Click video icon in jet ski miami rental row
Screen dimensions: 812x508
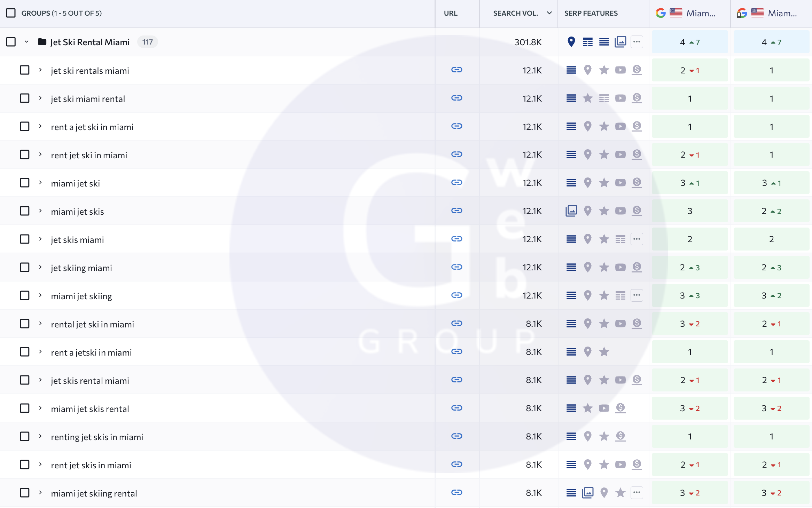[x=620, y=98]
